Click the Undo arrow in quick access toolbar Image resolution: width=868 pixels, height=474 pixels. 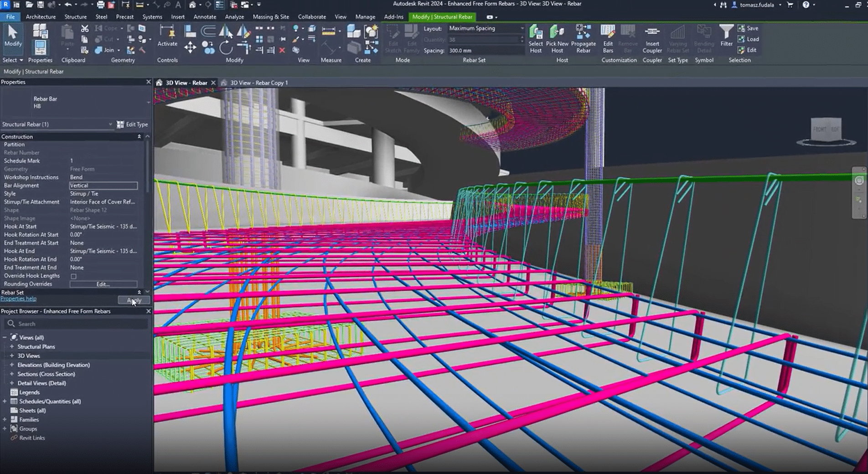coord(68,5)
